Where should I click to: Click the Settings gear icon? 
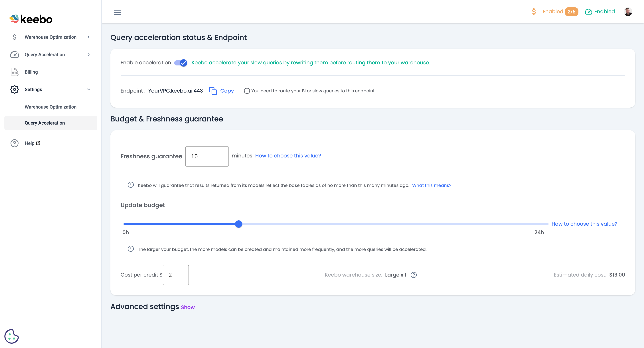coord(15,89)
